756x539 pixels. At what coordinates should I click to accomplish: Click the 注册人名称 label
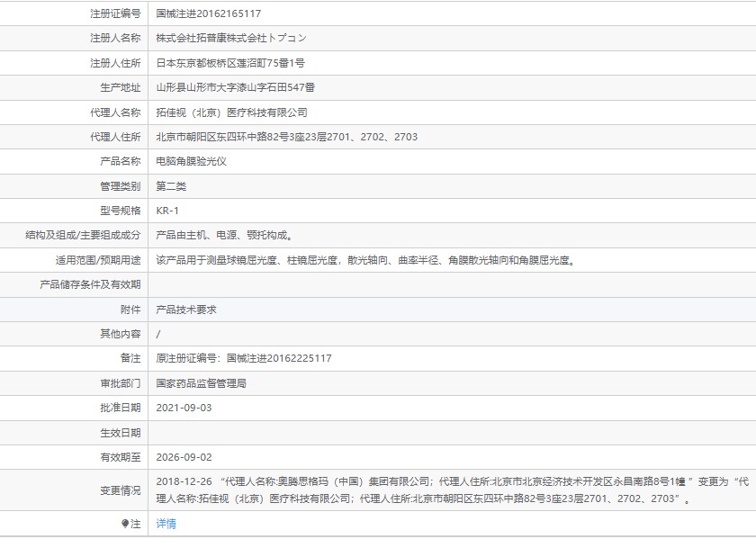tap(115, 38)
